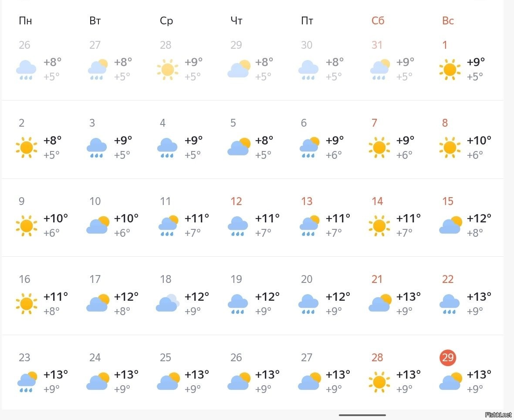Click the sun icon for day 14
The width and height of the screenshot is (514, 420).
coord(379,226)
